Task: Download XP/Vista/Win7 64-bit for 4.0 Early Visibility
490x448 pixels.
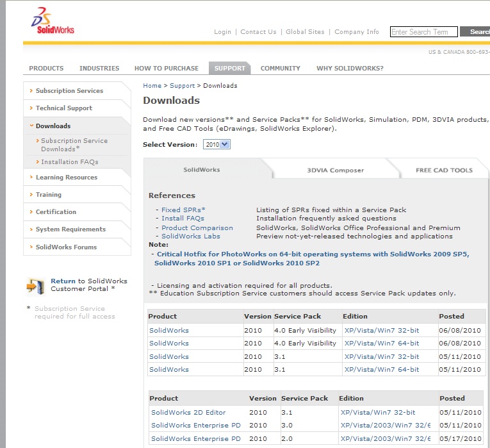Action: coord(382,344)
